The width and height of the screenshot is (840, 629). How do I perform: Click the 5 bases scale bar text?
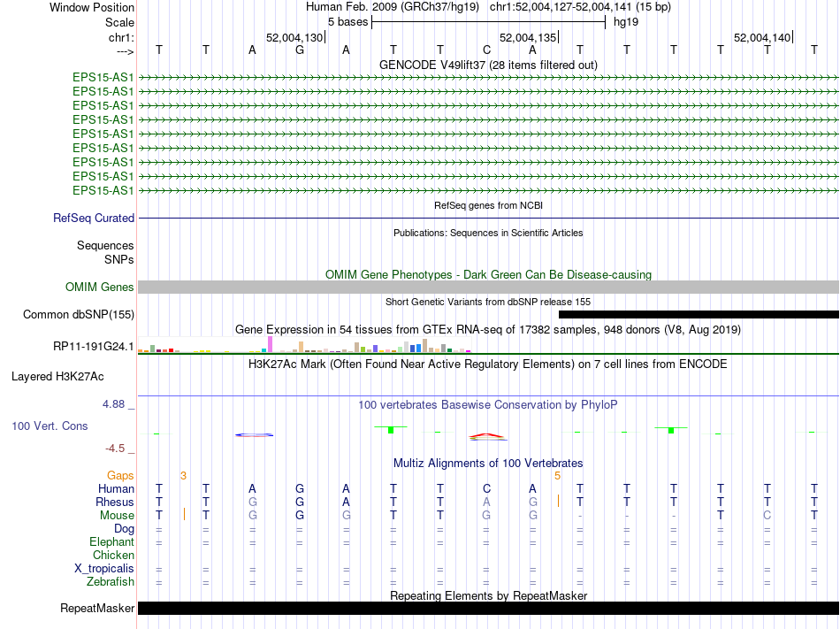click(x=347, y=22)
